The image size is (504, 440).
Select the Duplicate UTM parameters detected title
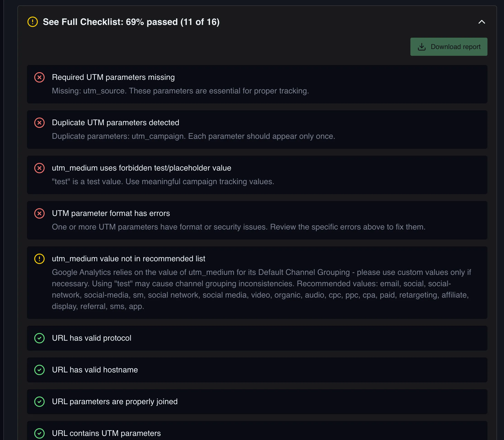click(115, 122)
